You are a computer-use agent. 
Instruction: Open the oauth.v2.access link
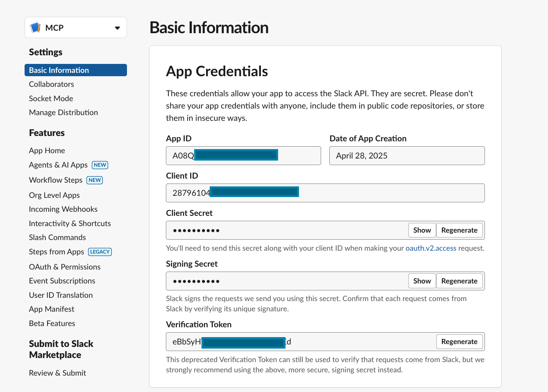(x=431, y=248)
